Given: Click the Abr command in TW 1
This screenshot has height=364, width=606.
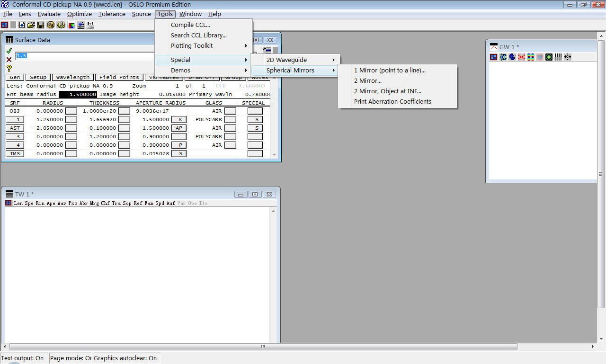Looking at the screenshot, I should 84,203.
